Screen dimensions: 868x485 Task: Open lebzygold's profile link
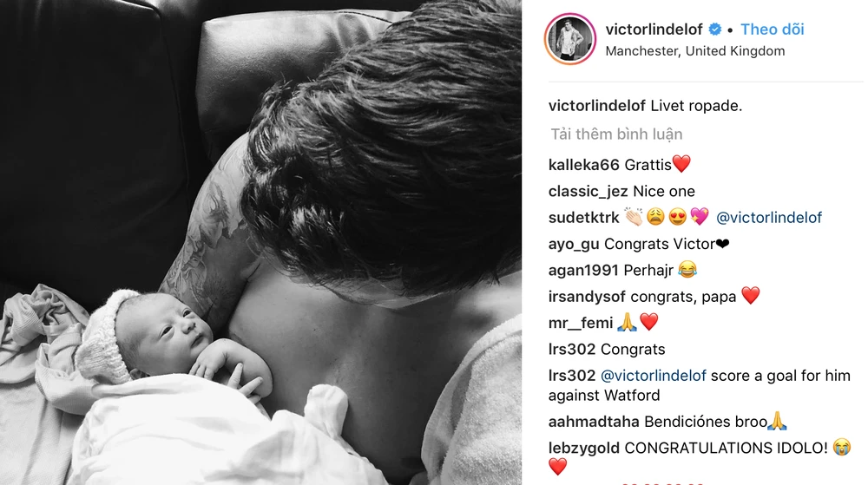pos(584,449)
